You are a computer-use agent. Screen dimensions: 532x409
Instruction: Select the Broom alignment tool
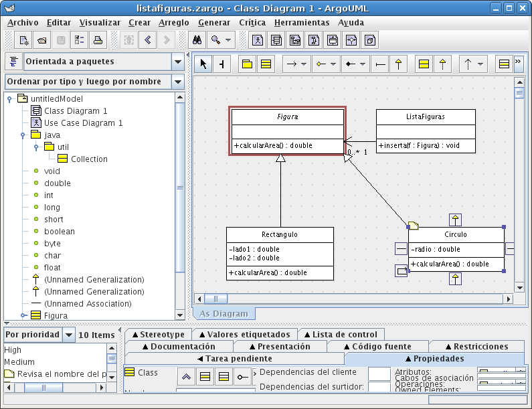(x=222, y=64)
